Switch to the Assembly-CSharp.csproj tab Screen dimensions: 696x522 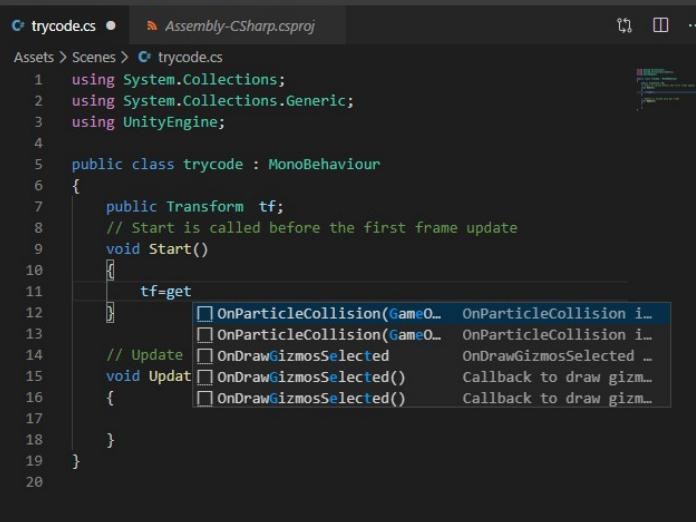(x=238, y=26)
